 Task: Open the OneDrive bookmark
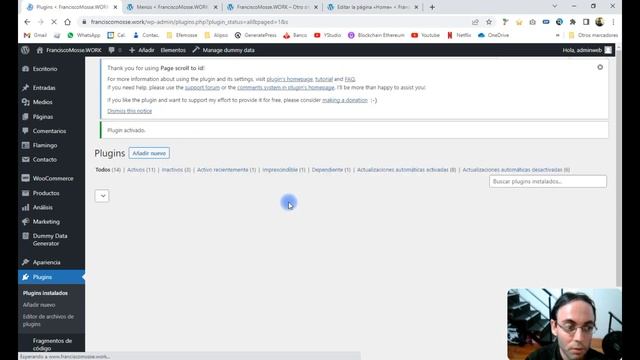coord(493,36)
